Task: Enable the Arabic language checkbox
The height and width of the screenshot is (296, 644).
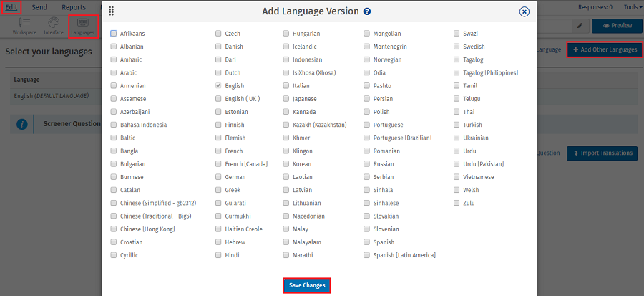Action: (113, 73)
